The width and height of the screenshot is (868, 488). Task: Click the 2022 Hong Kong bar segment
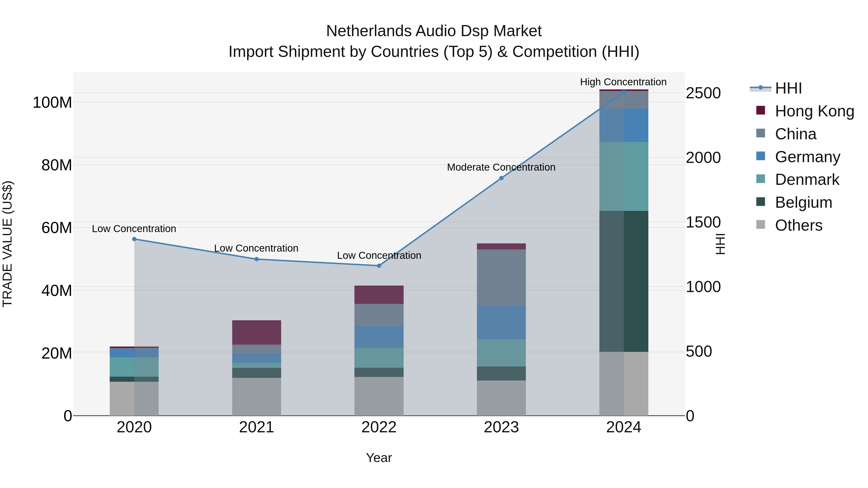pos(379,295)
